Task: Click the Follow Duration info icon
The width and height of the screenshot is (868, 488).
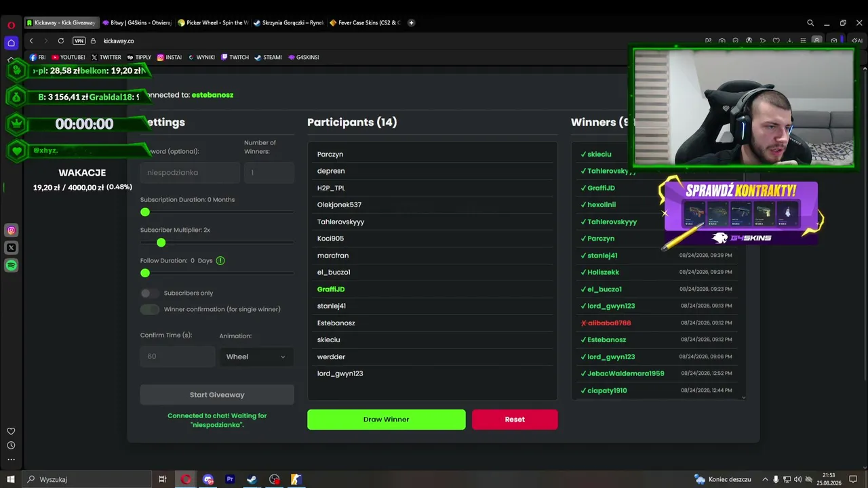Action: tap(220, 260)
